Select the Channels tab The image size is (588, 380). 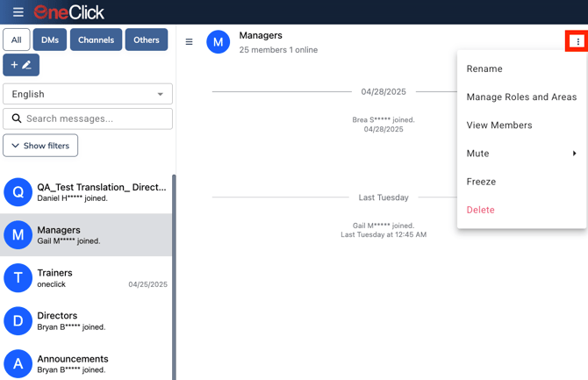click(x=96, y=39)
